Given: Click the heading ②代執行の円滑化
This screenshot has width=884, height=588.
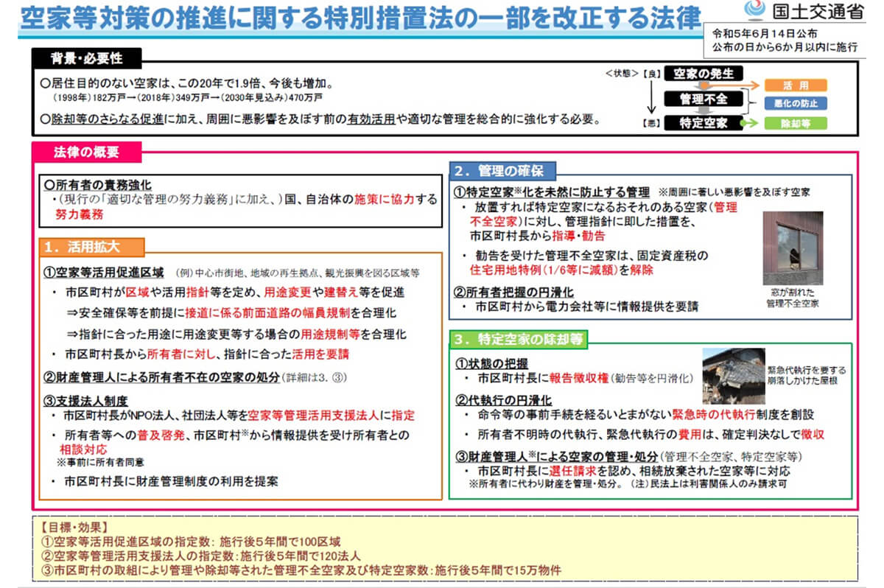Looking at the screenshot, I should (503, 399).
